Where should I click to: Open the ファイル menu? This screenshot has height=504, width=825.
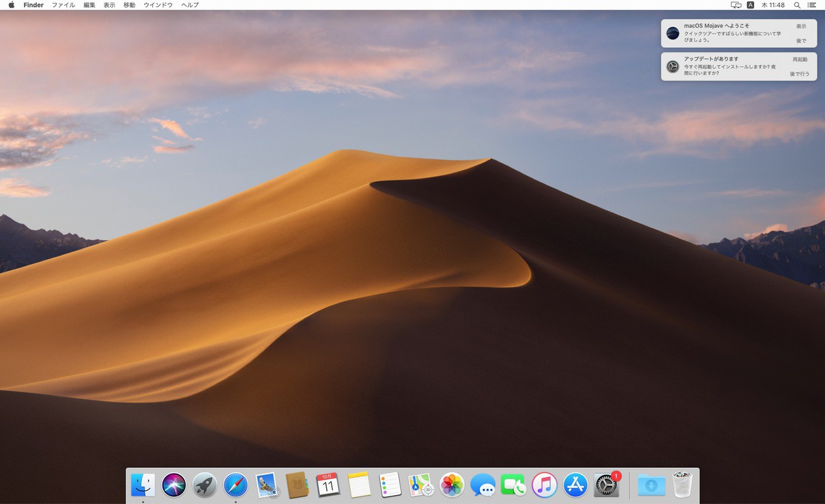[x=63, y=5]
